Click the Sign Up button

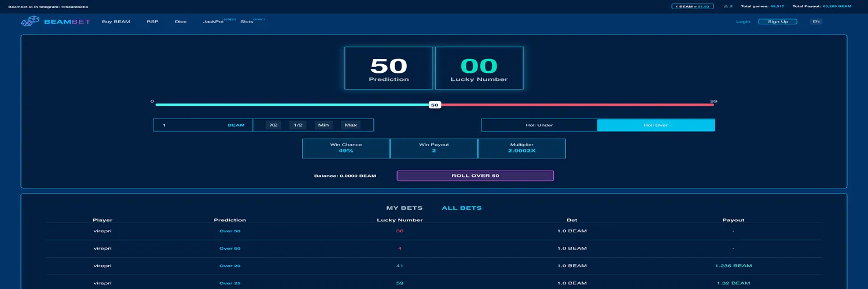(x=778, y=21)
